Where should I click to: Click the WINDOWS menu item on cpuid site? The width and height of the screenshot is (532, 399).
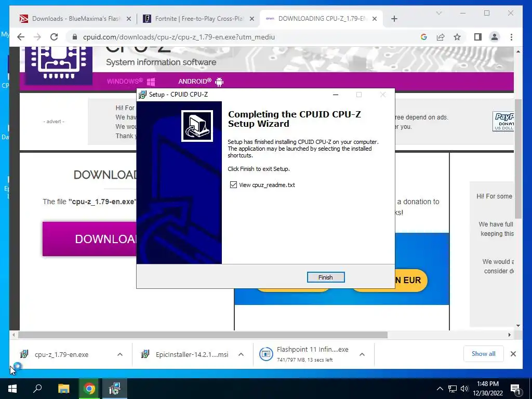click(131, 82)
